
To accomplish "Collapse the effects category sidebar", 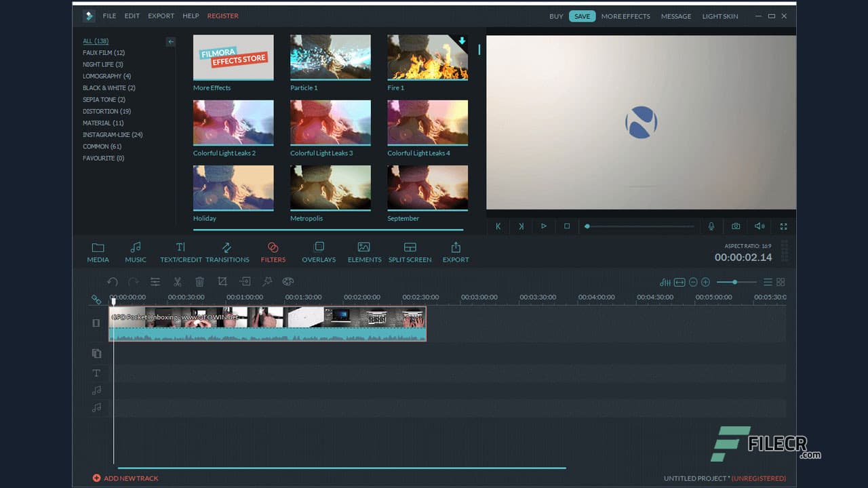I will pos(171,41).
